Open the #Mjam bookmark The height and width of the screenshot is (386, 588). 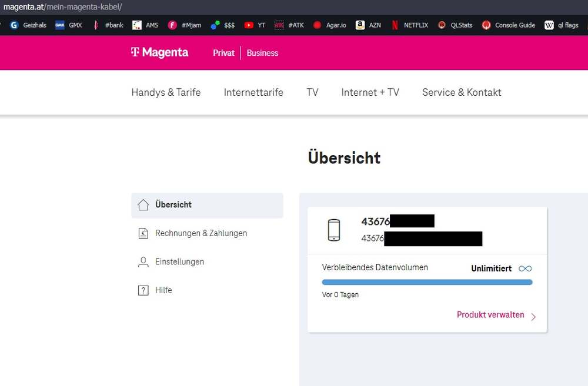click(x=185, y=25)
